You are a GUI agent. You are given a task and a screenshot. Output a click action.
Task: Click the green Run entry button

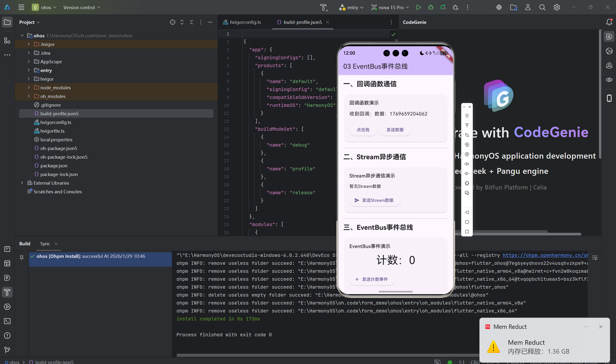pos(418,7)
